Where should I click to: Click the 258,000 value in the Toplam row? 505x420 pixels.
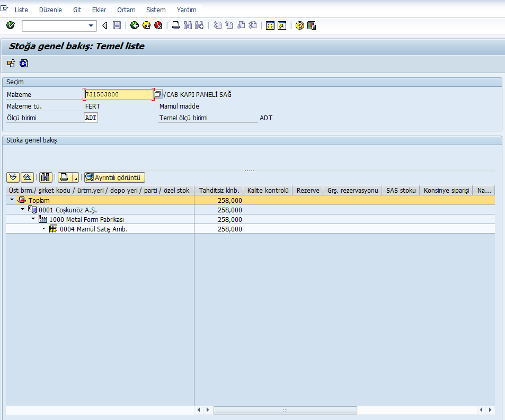pyautogui.click(x=229, y=200)
